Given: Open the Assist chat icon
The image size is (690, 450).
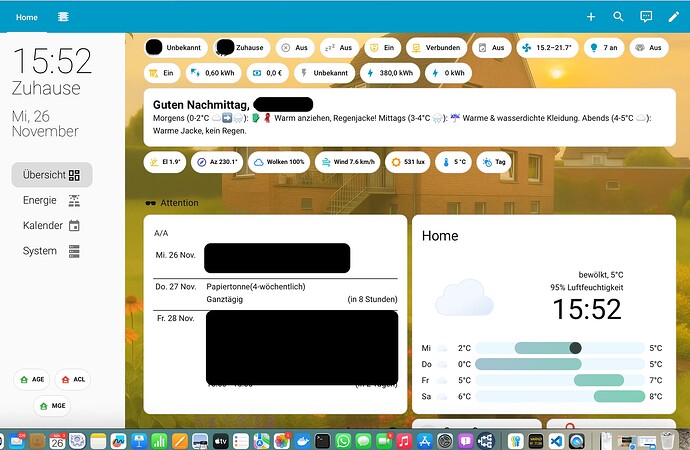Looking at the screenshot, I should (646, 17).
